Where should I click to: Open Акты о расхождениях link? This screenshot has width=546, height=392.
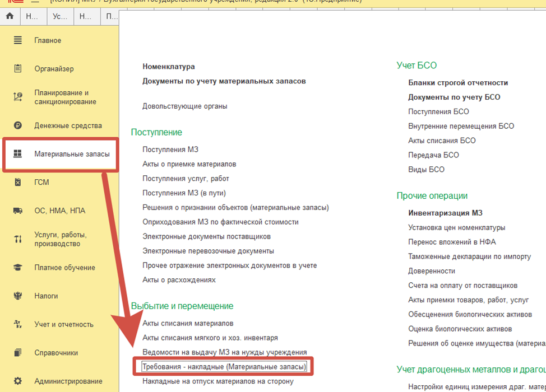click(179, 280)
